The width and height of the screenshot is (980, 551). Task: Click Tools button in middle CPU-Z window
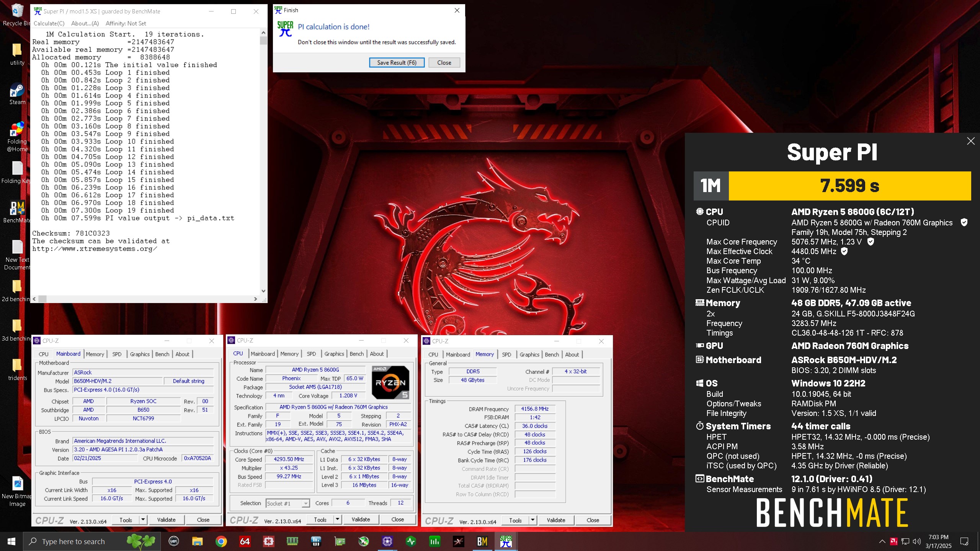tap(320, 519)
